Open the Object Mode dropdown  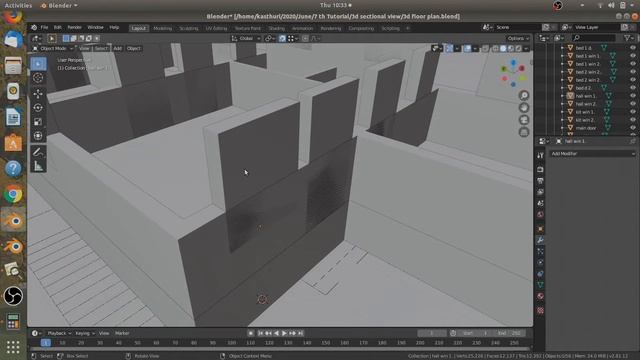point(53,48)
